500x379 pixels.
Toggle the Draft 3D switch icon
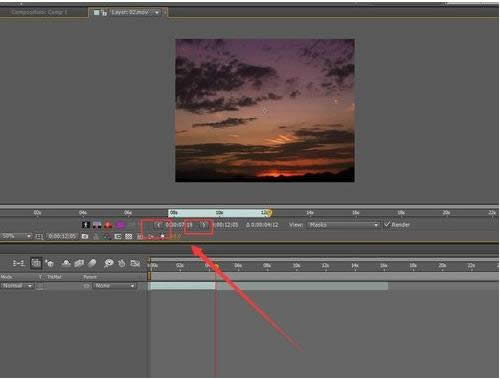(x=50, y=263)
